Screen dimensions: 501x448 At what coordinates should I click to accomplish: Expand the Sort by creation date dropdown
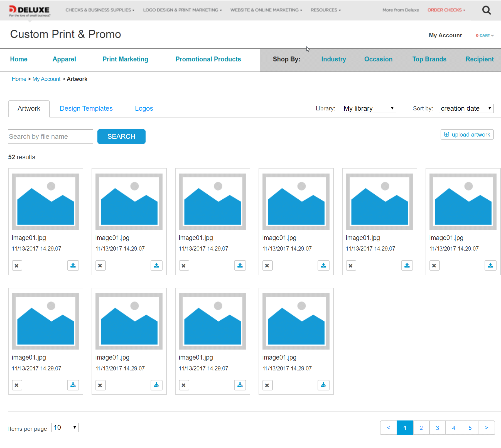point(466,108)
